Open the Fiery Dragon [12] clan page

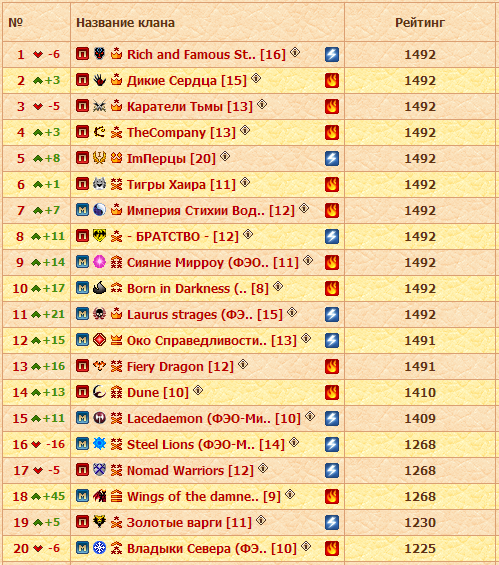tap(180, 367)
